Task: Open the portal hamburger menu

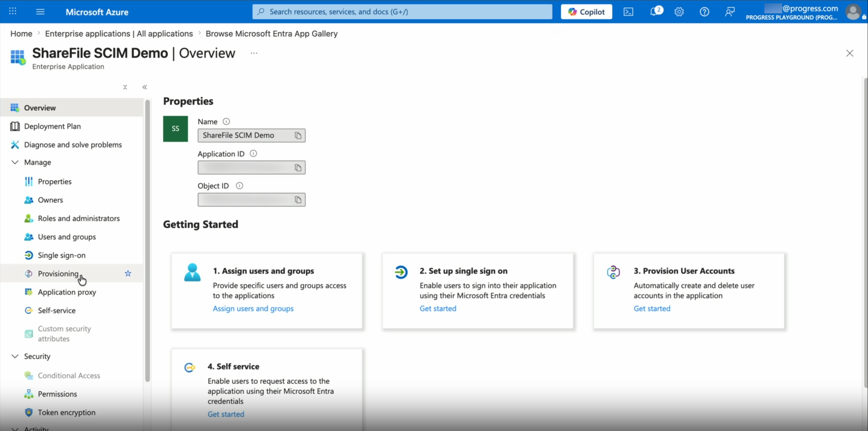Action: pos(40,12)
